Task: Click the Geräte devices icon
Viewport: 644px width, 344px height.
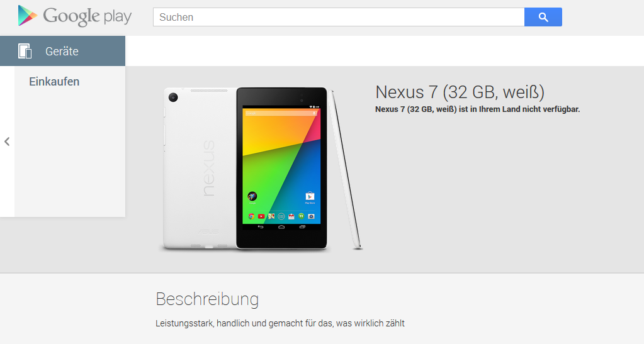Action: coord(25,52)
